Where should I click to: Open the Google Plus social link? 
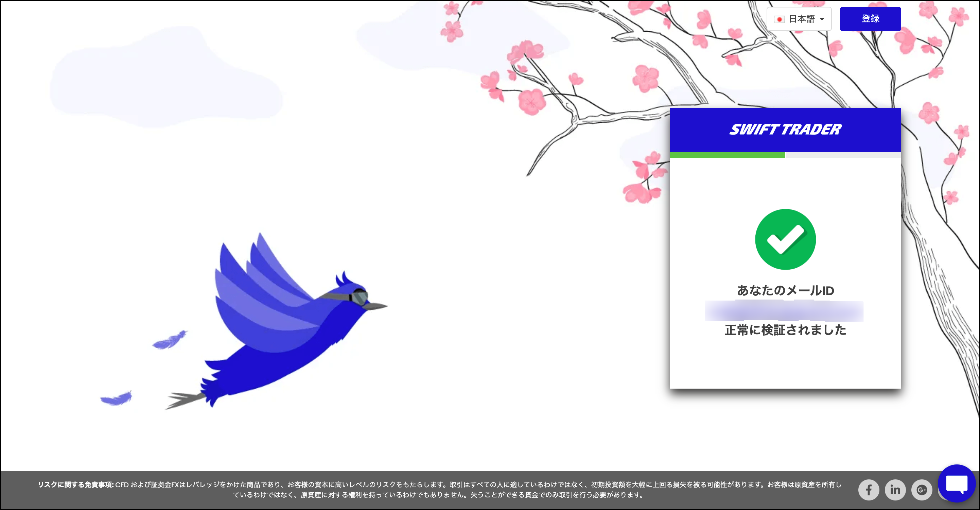(x=922, y=490)
